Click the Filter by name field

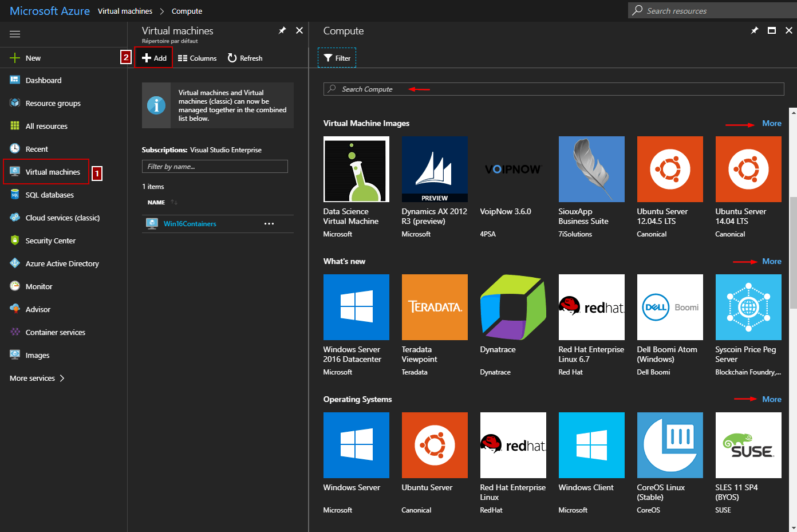[x=215, y=166]
